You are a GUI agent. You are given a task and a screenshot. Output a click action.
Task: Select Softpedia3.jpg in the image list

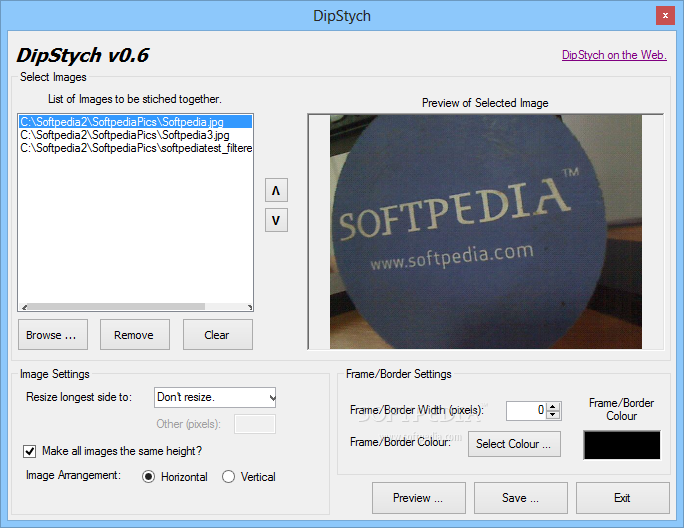click(x=135, y=135)
